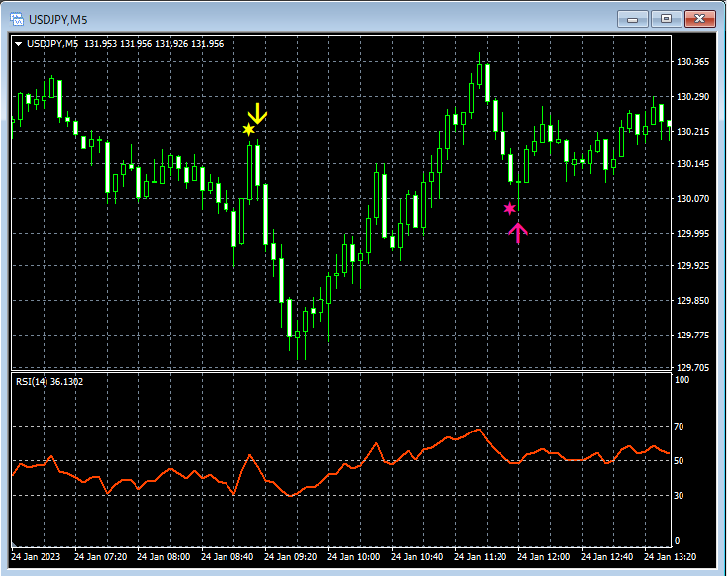The image size is (728, 576).
Task: Click the 129.995 price axis label
Action: click(693, 234)
